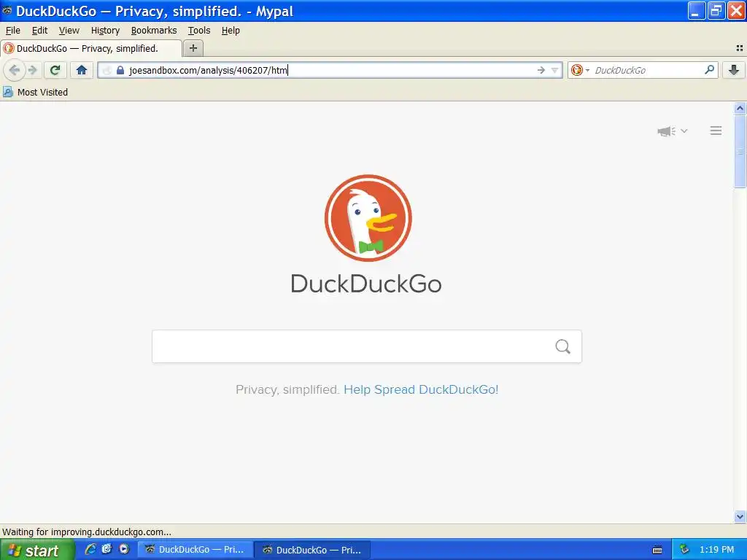This screenshot has width=747, height=560.
Task: Open the Tools menu
Action: tap(199, 31)
